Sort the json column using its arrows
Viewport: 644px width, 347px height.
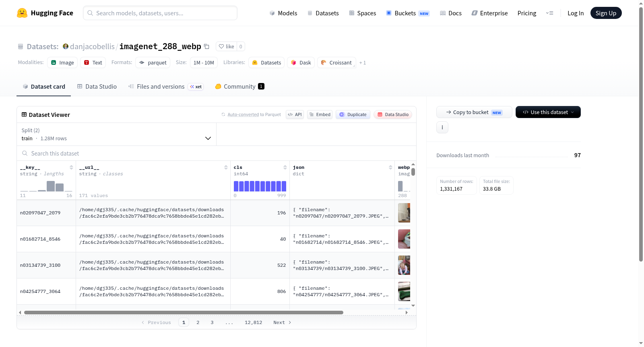pyautogui.click(x=390, y=167)
